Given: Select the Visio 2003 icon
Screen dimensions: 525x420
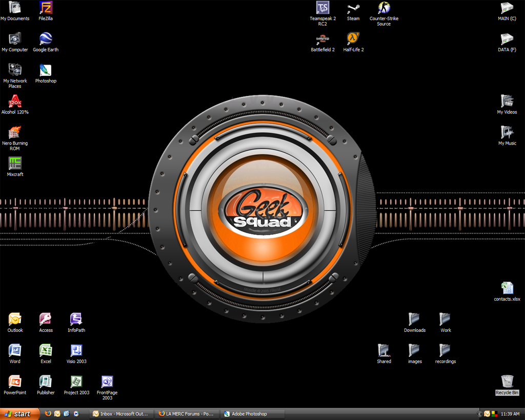Looking at the screenshot, I should coord(76,354).
